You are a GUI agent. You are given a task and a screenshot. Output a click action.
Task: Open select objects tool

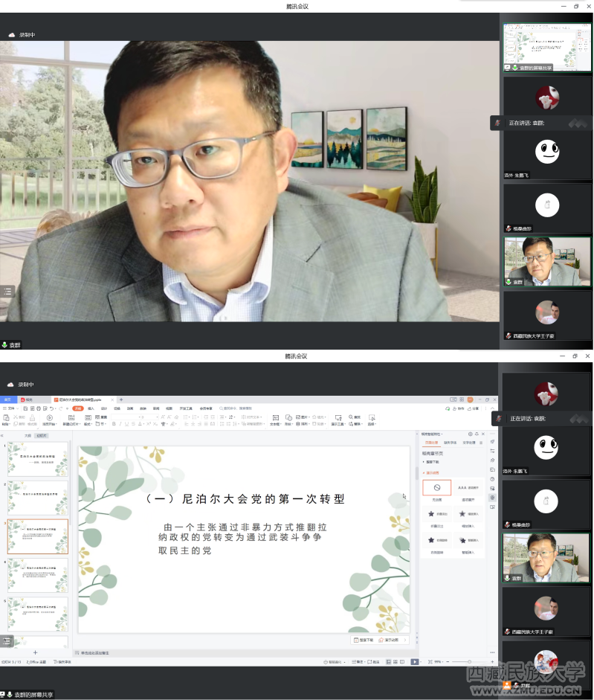(x=371, y=420)
